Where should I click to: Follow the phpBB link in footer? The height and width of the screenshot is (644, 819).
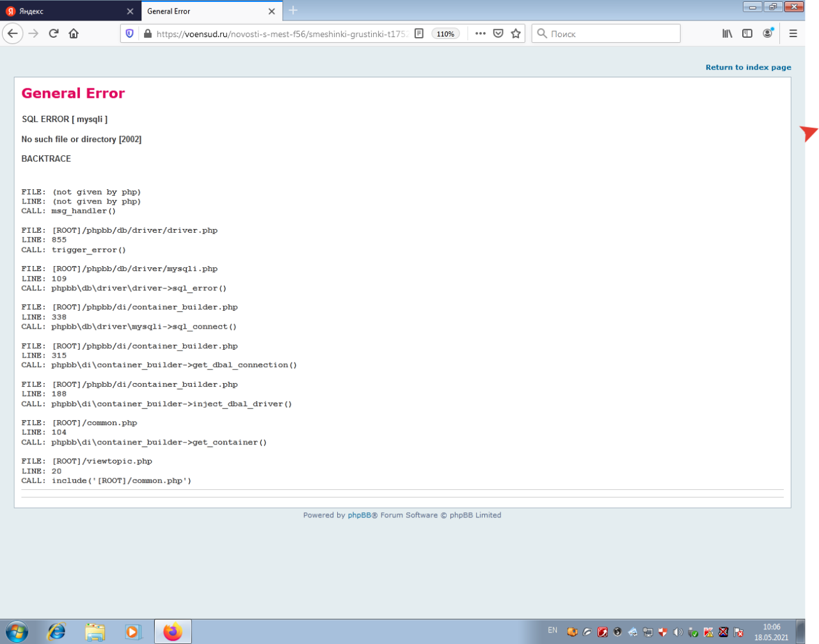(359, 515)
